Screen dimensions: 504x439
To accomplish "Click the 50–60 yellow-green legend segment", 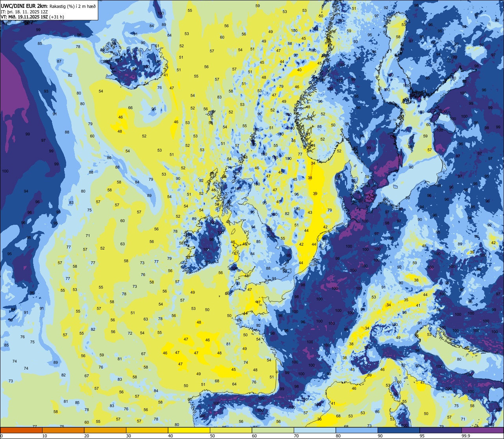I will tap(231, 430).
